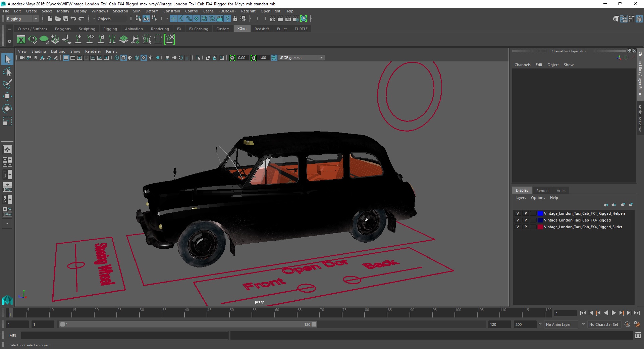Step forward one frame button
The width and height of the screenshot is (644, 349).
pos(629,313)
